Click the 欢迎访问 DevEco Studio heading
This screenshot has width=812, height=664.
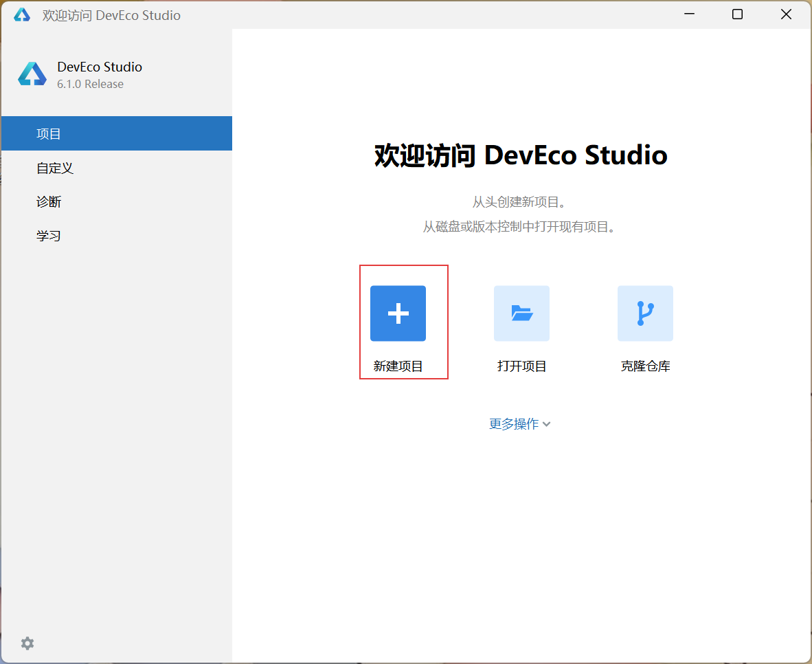tap(521, 155)
